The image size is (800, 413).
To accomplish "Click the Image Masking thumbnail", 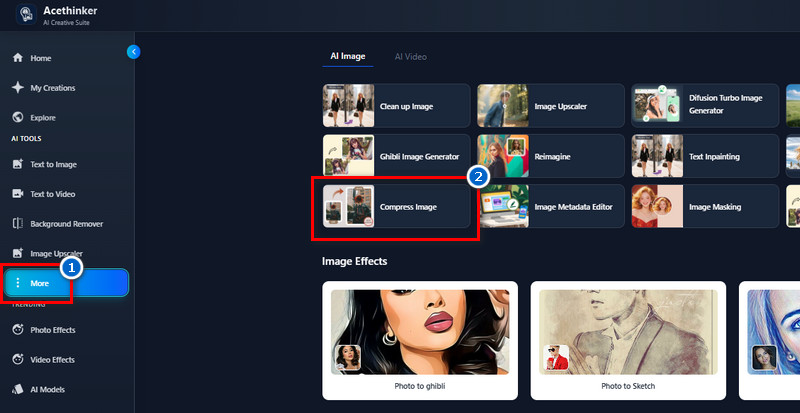I will [658, 206].
